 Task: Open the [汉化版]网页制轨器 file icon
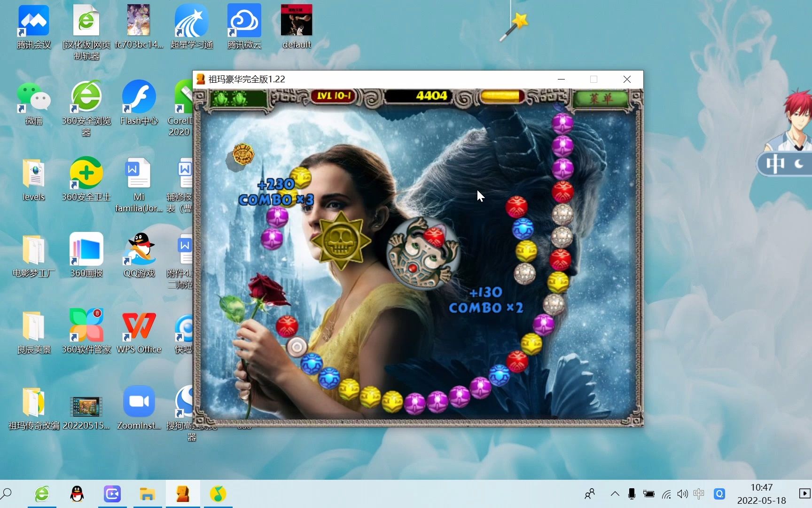[x=86, y=32]
